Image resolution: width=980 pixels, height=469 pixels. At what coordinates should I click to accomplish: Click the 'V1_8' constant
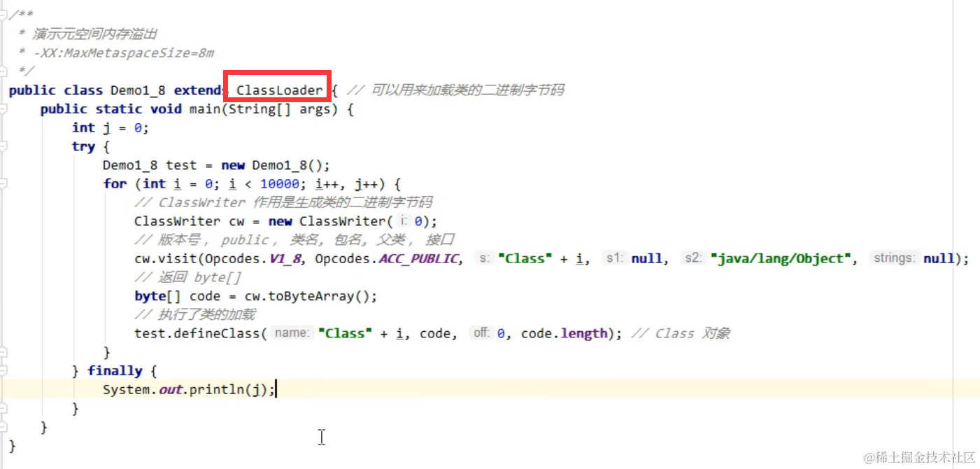[x=285, y=259]
